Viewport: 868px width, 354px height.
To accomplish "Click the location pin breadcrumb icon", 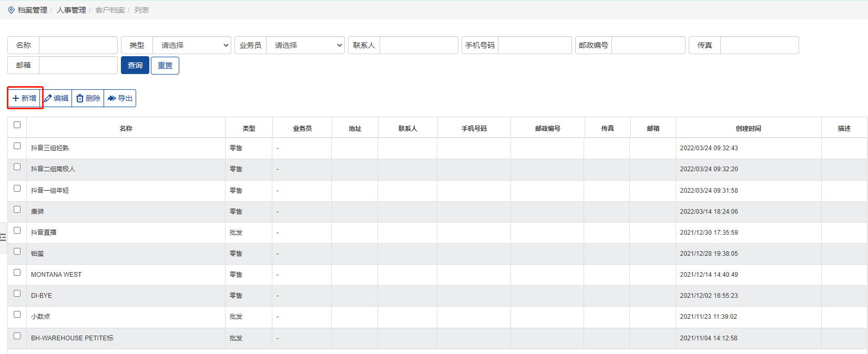I will click(11, 10).
